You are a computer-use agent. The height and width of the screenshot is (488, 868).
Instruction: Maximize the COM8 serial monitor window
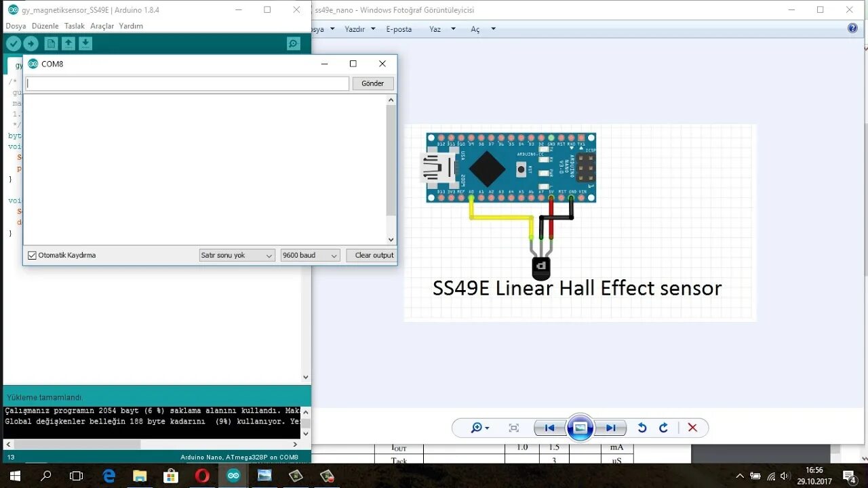[353, 64]
